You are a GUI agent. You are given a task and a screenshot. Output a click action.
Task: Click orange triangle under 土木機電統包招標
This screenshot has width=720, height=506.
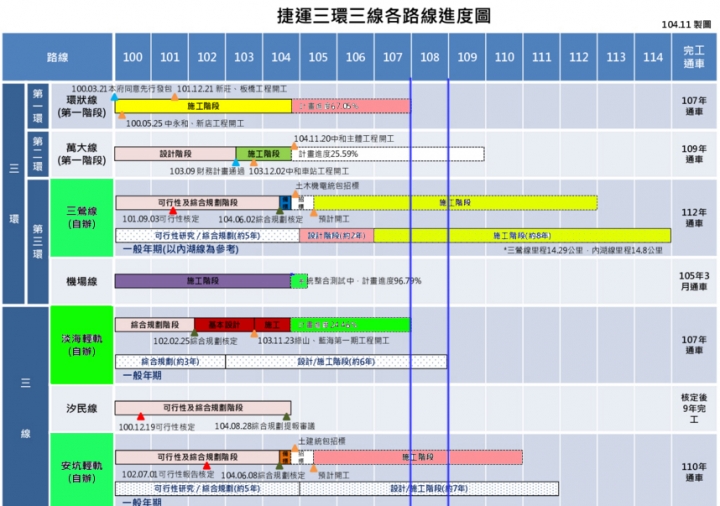295,194
